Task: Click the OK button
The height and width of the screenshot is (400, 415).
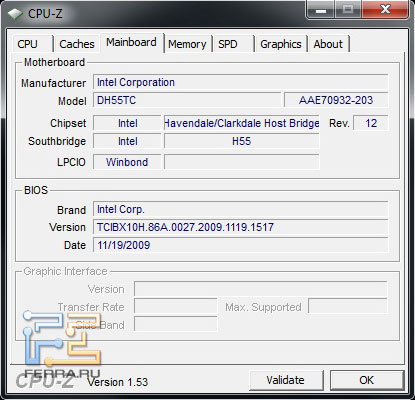Action: tap(367, 380)
